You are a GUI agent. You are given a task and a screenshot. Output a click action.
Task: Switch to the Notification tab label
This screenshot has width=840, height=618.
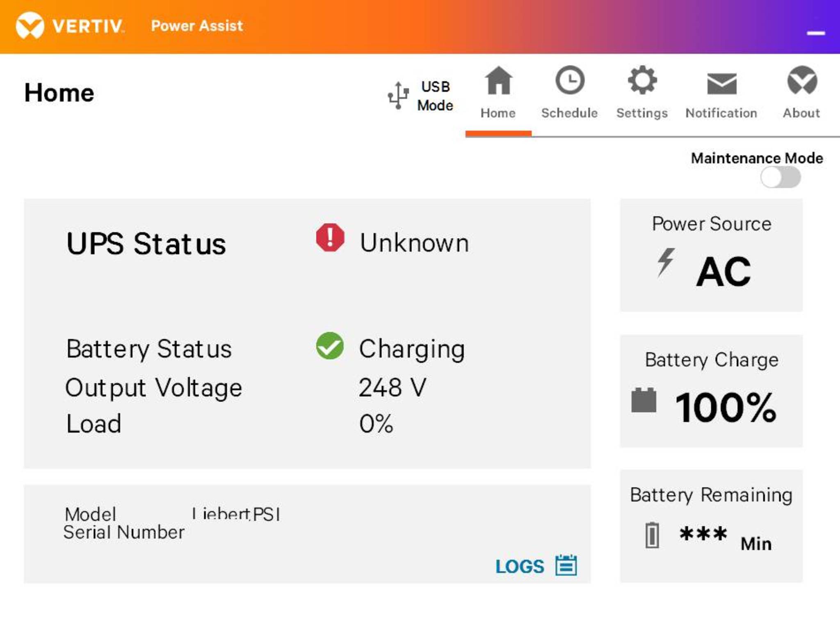point(721,113)
